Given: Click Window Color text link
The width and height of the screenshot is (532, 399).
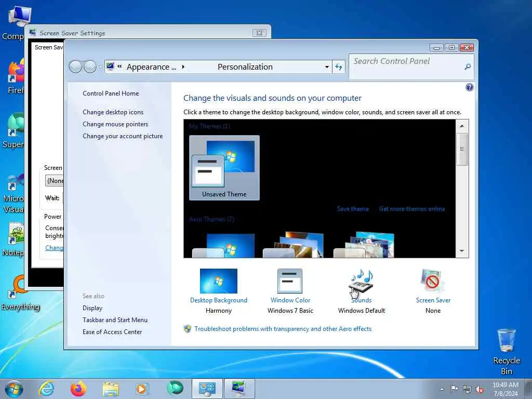Looking at the screenshot, I should click(x=290, y=300).
